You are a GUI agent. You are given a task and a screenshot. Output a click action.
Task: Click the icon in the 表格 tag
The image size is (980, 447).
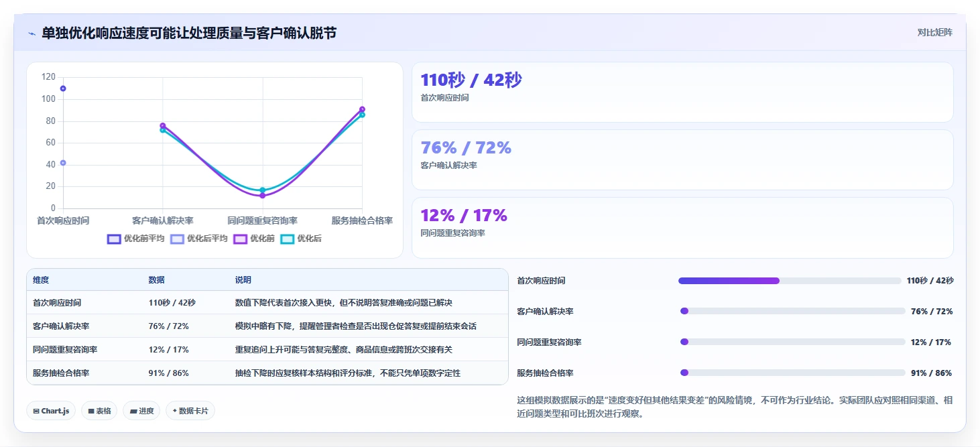coord(90,411)
